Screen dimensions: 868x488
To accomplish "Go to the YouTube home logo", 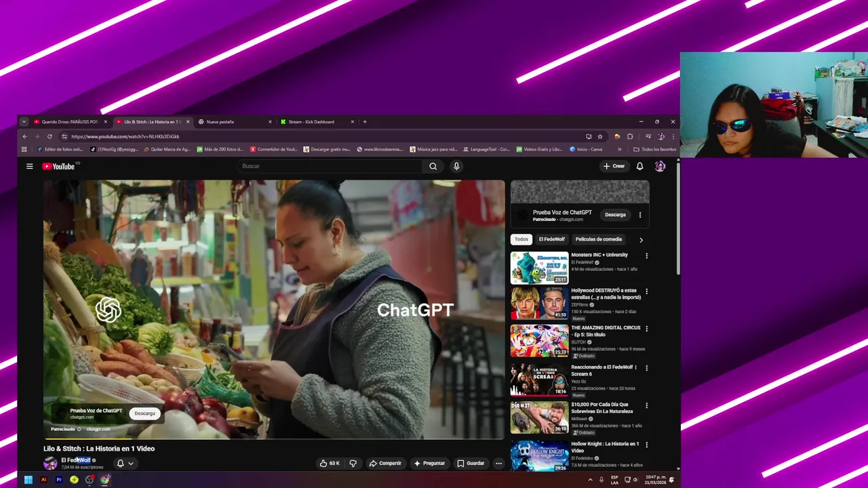I will click(59, 166).
